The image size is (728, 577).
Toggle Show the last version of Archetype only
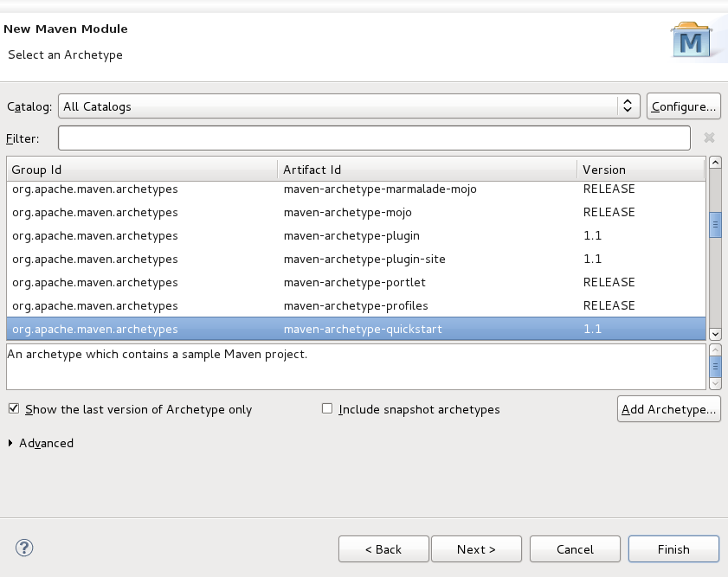[x=14, y=409]
